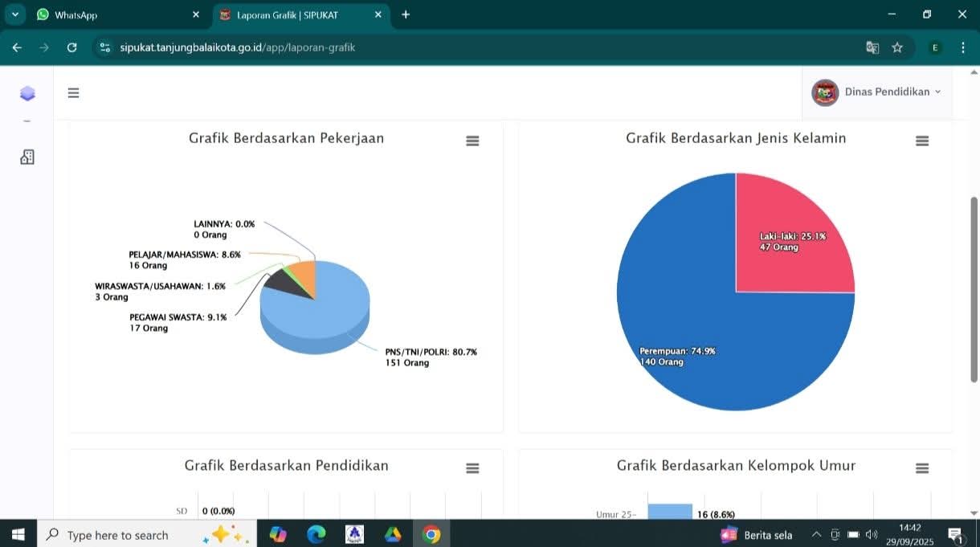This screenshot has height=547, width=980.
Task: Switch to the WhatsApp tab
Action: 112,14
